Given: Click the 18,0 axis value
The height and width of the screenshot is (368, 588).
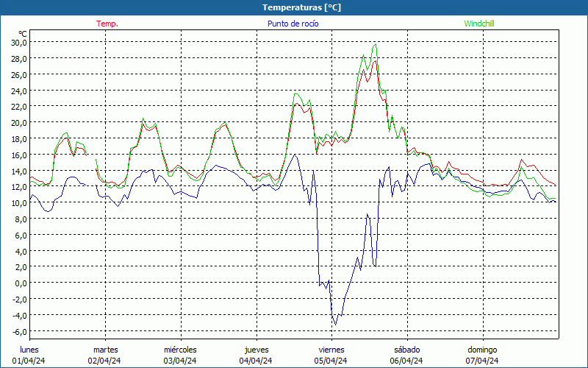Looking at the screenshot, I should tap(19, 139).
